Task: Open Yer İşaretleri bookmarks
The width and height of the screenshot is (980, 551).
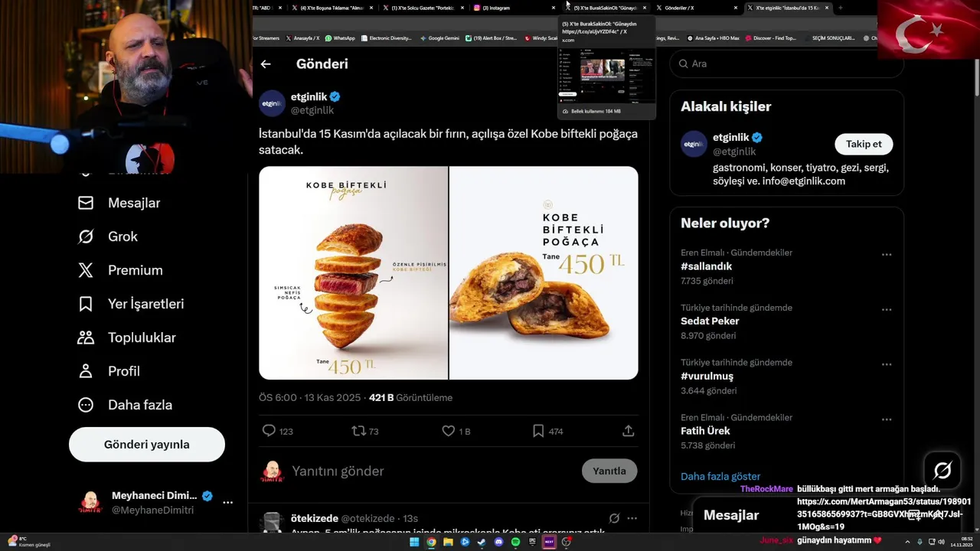Action: [131, 304]
